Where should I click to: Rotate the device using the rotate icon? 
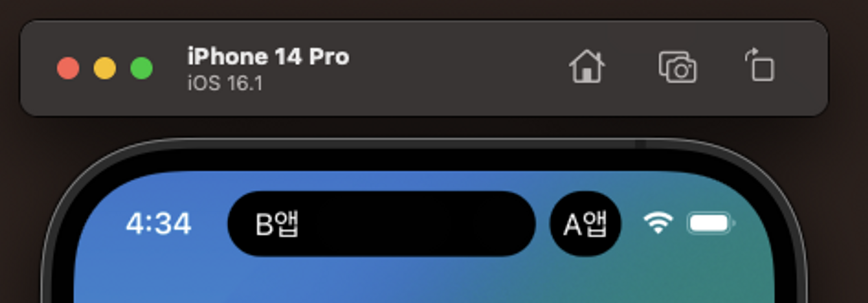[x=759, y=65]
